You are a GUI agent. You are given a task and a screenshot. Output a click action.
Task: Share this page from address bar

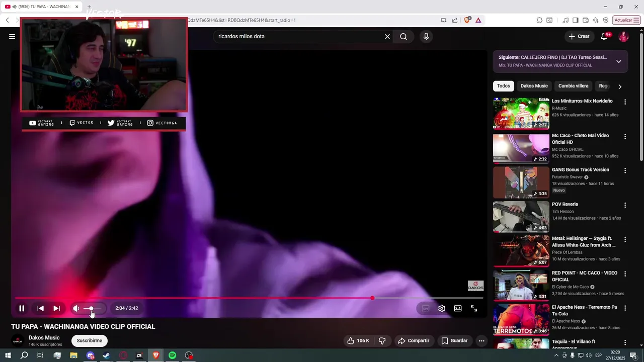coord(455,20)
